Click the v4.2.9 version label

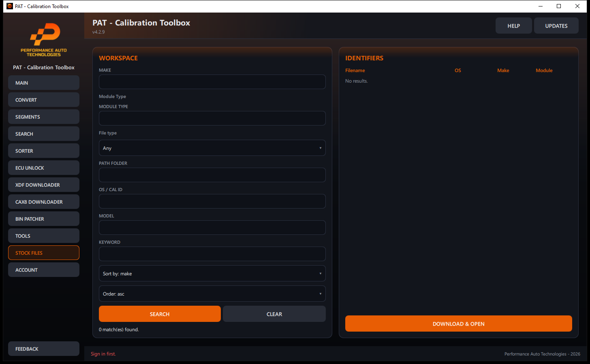(98, 32)
